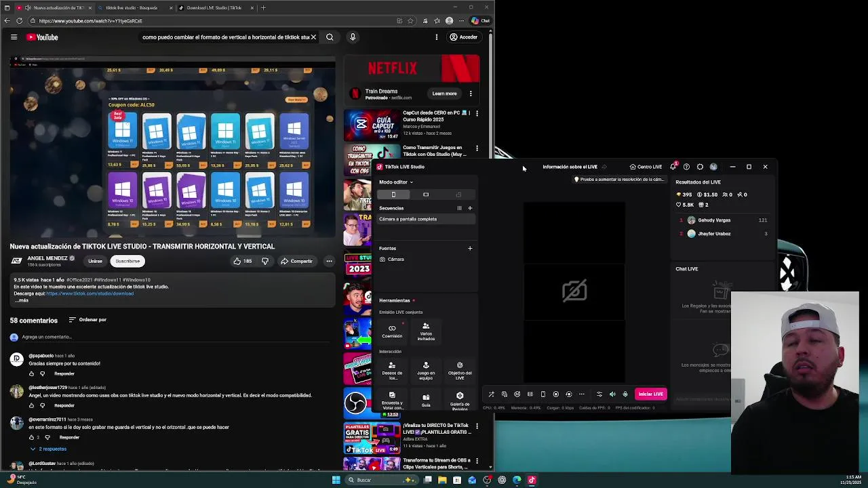The image size is (868, 488).
Task: Click Learn more on Netflix ad
Action: (x=445, y=94)
